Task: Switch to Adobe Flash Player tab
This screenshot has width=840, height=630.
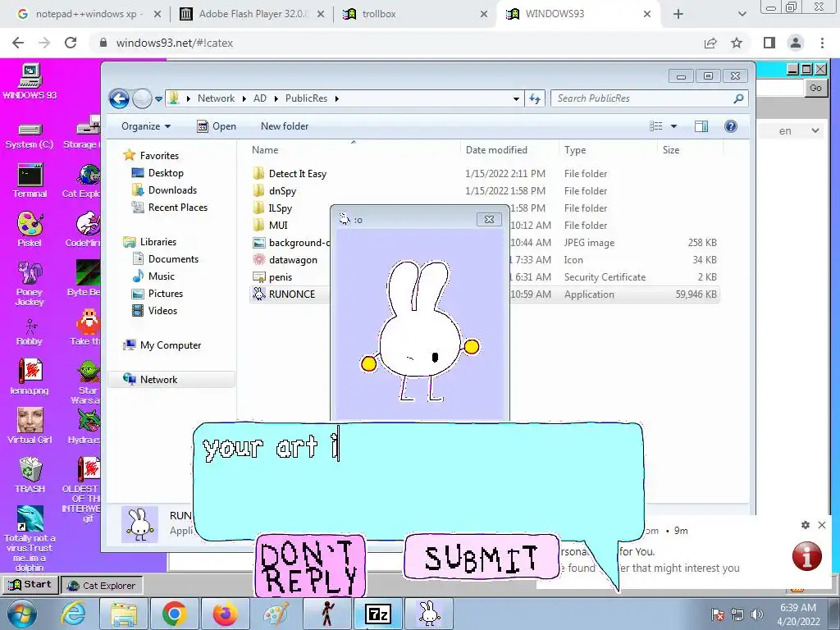Action: click(x=252, y=14)
